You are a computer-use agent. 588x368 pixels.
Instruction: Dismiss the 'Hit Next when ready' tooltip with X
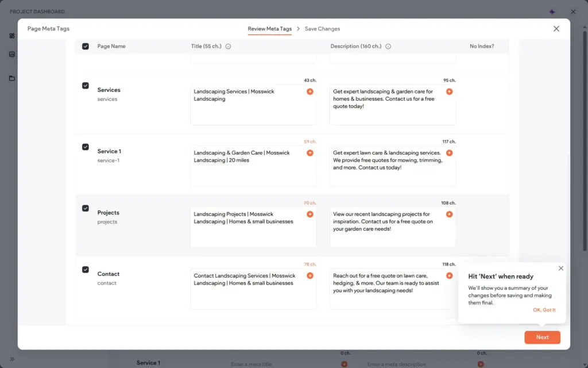point(560,268)
